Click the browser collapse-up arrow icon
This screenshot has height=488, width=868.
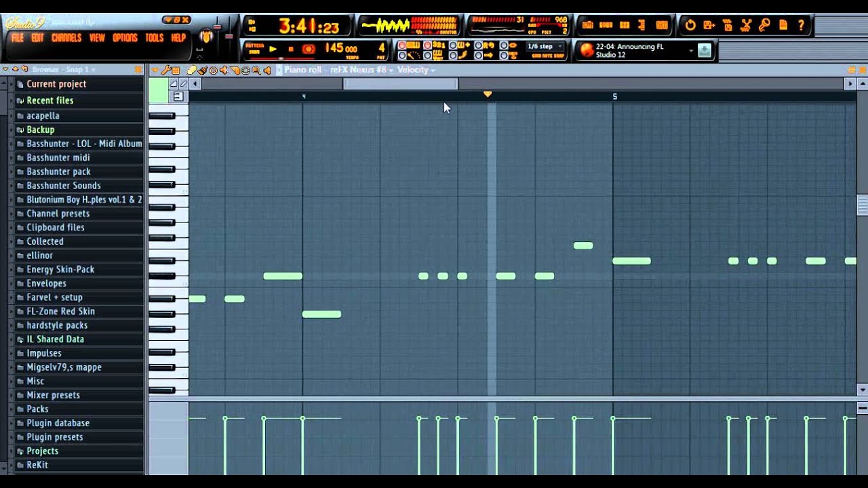[x=15, y=69]
